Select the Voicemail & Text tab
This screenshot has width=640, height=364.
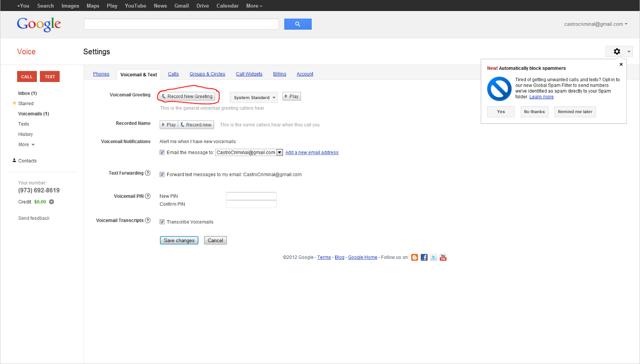138,75
